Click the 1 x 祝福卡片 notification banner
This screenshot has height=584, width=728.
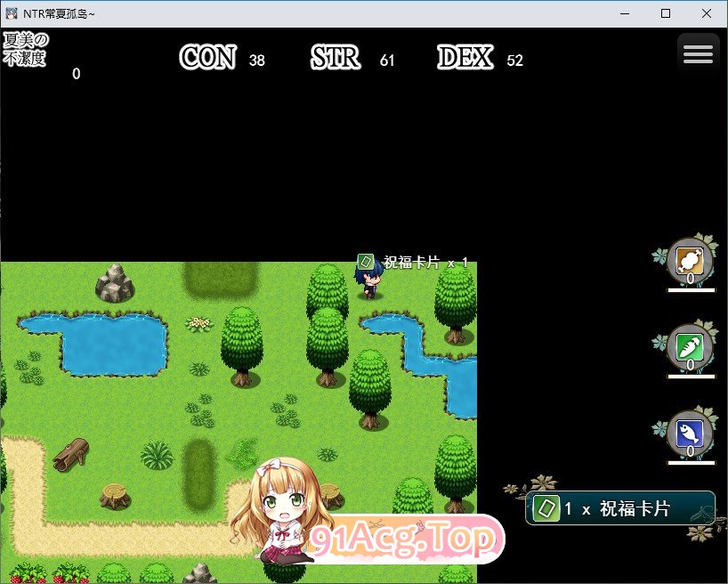point(620,508)
